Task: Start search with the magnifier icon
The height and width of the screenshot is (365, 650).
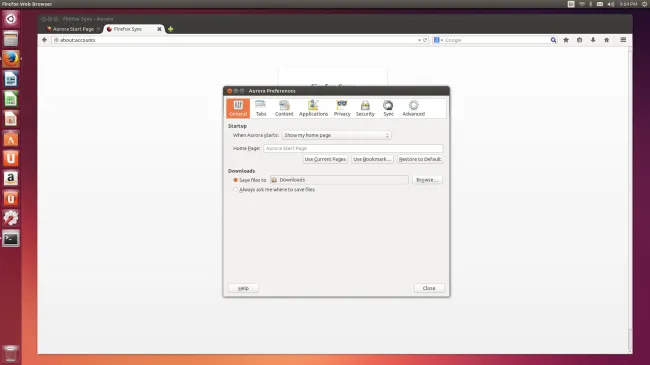Action: point(553,40)
